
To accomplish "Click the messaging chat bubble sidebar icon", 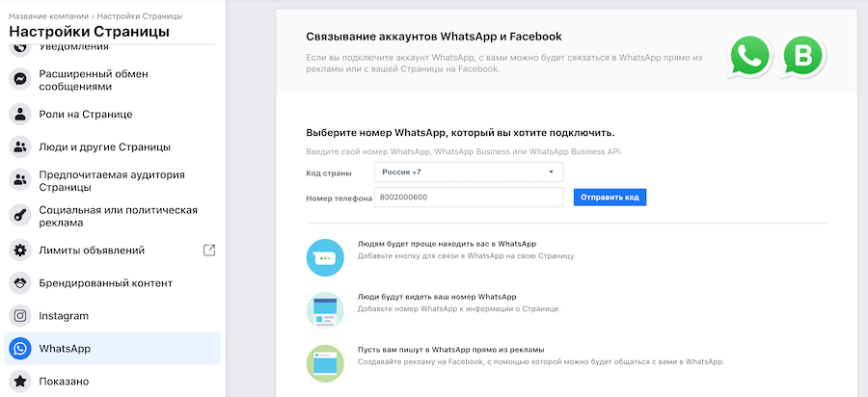I will coord(19,80).
